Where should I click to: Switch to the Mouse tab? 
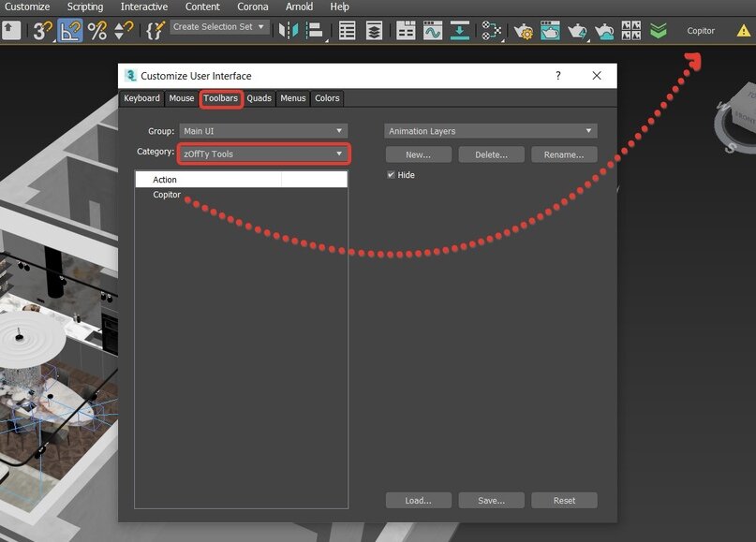182,98
